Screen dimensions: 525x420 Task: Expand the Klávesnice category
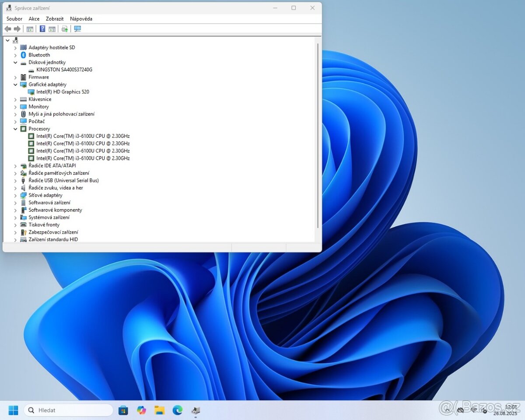(15, 99)
